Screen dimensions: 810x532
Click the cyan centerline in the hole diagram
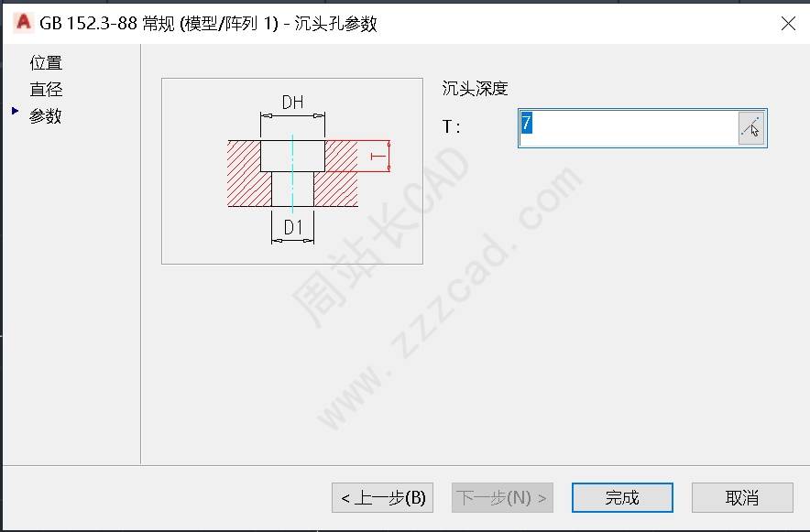(x=292, y=174)
